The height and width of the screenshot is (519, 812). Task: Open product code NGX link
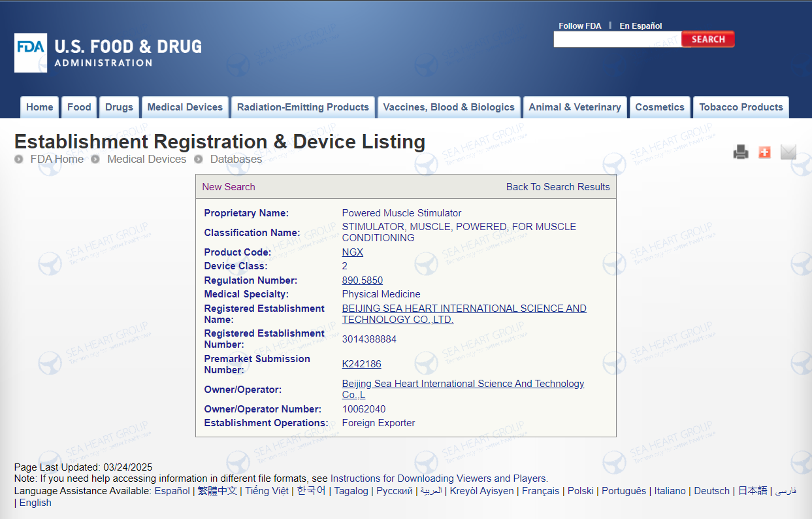pos(352,252)
